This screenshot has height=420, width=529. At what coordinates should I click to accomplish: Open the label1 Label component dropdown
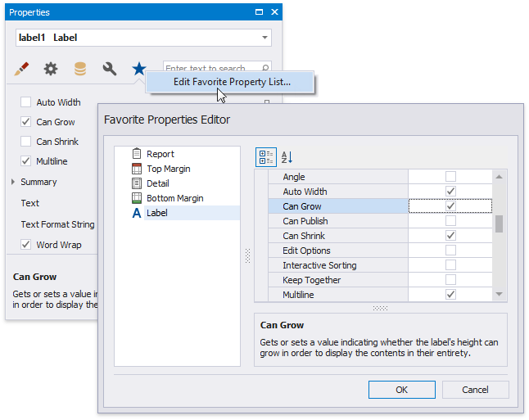coord(264,38)
